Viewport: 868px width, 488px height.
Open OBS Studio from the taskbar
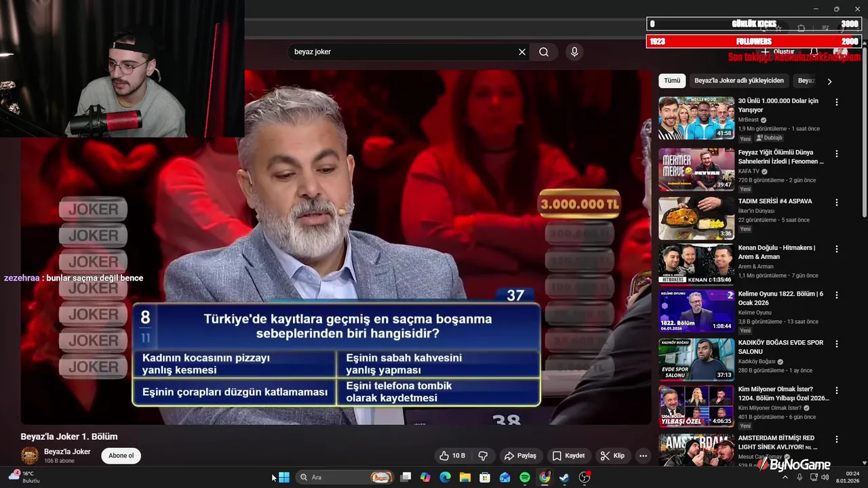(585, 477)
